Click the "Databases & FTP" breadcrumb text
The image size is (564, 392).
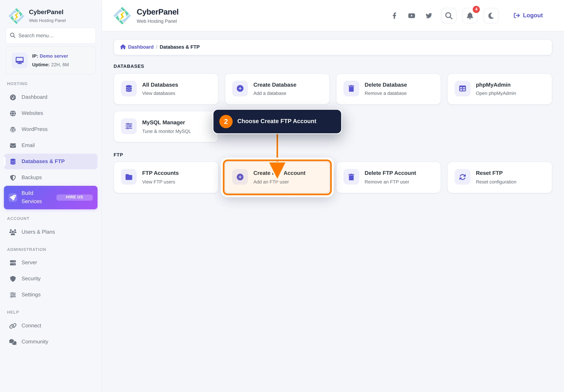click(179, 47)
